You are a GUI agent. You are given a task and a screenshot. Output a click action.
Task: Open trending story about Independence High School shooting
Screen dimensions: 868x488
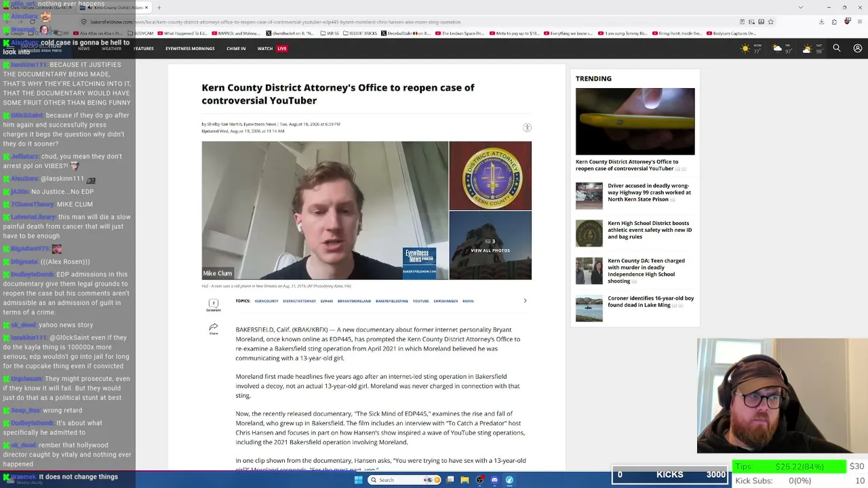(646, 270)
